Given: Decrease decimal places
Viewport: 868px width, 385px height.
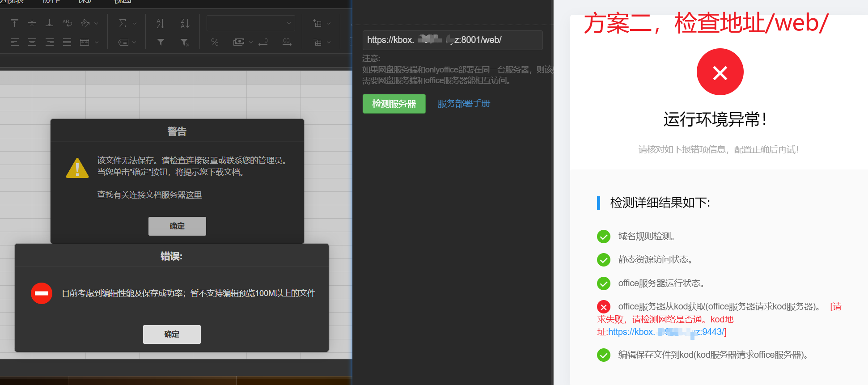Looking at the screenshot, I should [263, 42].
